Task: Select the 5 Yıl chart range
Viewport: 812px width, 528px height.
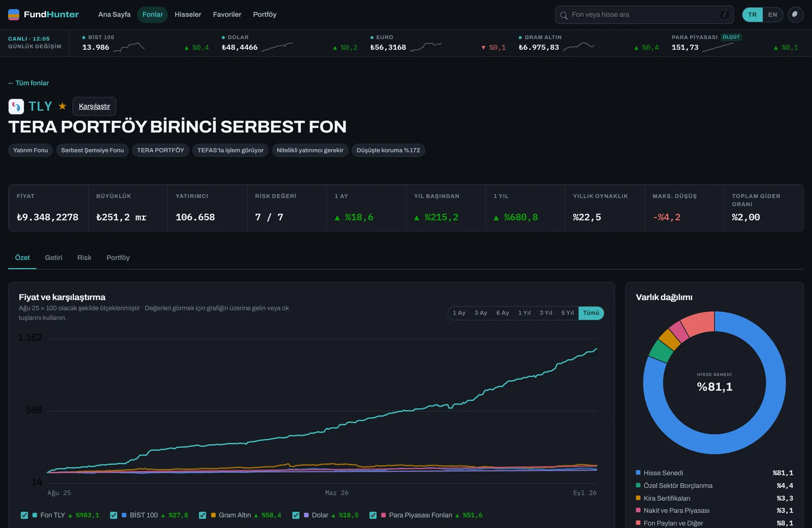Action: pyautogui.click(x=567, y=313)
